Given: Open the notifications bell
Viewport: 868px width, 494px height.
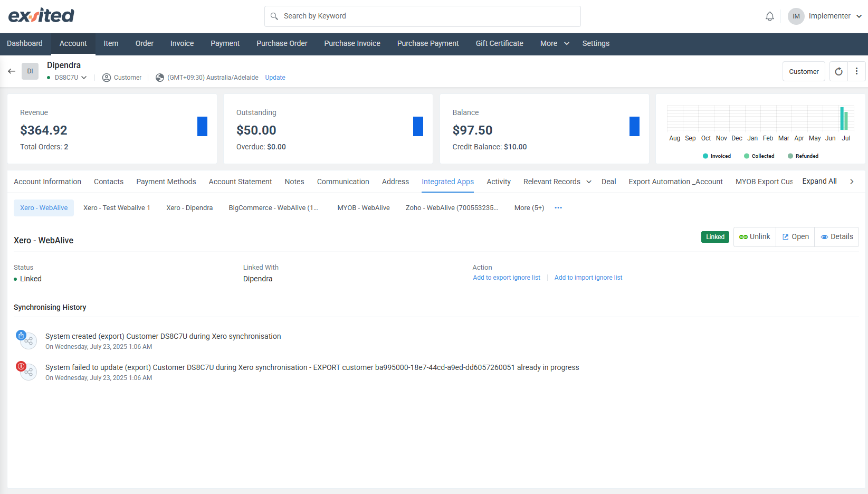Looking at the screenshot, I should click(x=770, y=16).
